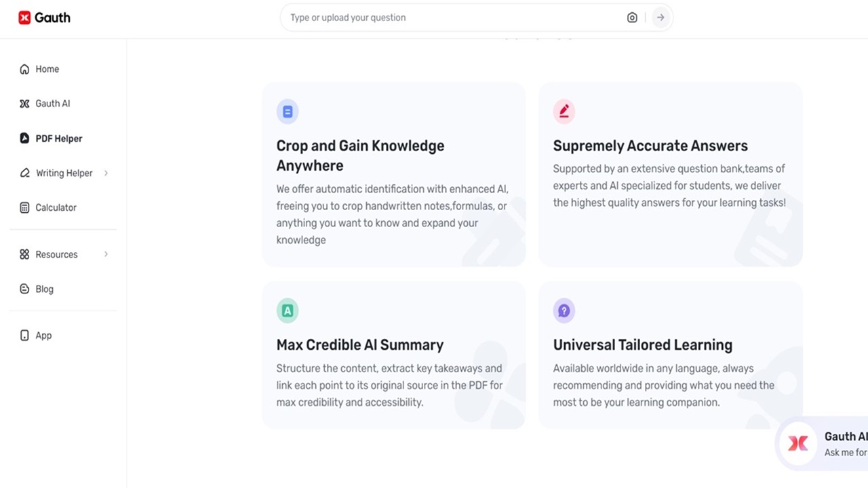This screenshot has height=488, width=868.
Task: Click the Universal Tailored Learning question icon
Action: (564, 310)
